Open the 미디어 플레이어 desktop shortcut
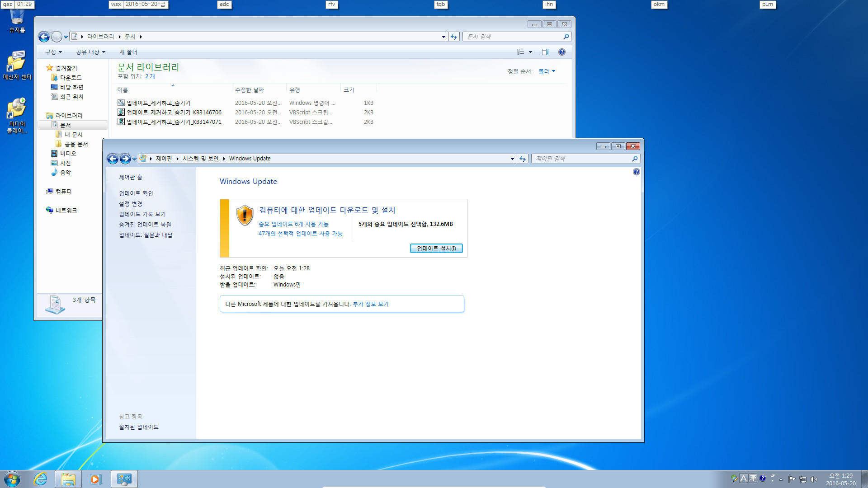 [17, 116]
